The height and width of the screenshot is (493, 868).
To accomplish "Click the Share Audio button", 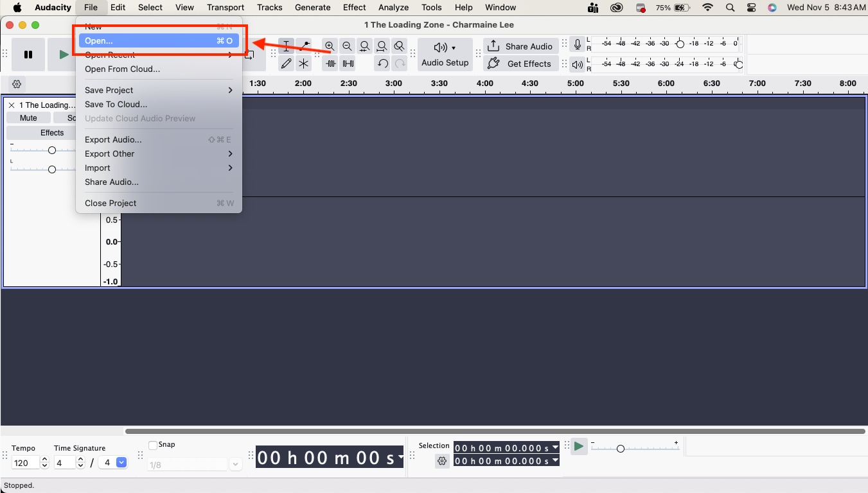I will point(520,46).
